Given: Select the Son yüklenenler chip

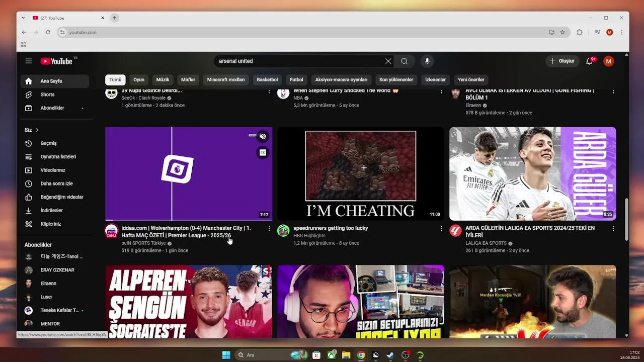Looking at the screenshot, I should (x=396, y=79).
